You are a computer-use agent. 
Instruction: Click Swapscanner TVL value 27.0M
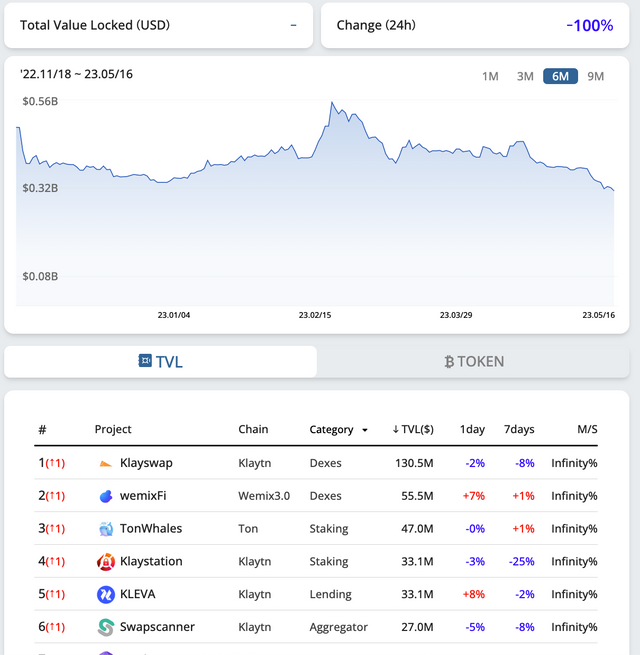(417, 627)
